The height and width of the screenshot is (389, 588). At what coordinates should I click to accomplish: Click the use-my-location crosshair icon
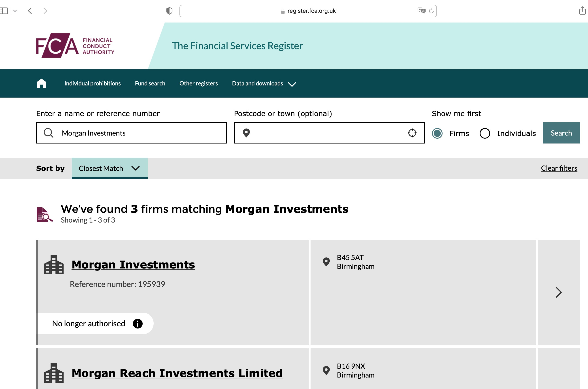pos(412,133)
